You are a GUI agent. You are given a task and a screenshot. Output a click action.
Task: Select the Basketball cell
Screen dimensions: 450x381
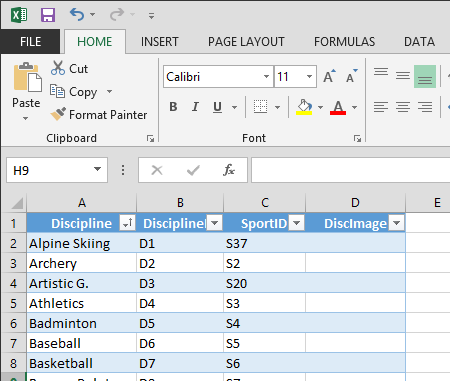pyautogui.click(x=82, y=363)
